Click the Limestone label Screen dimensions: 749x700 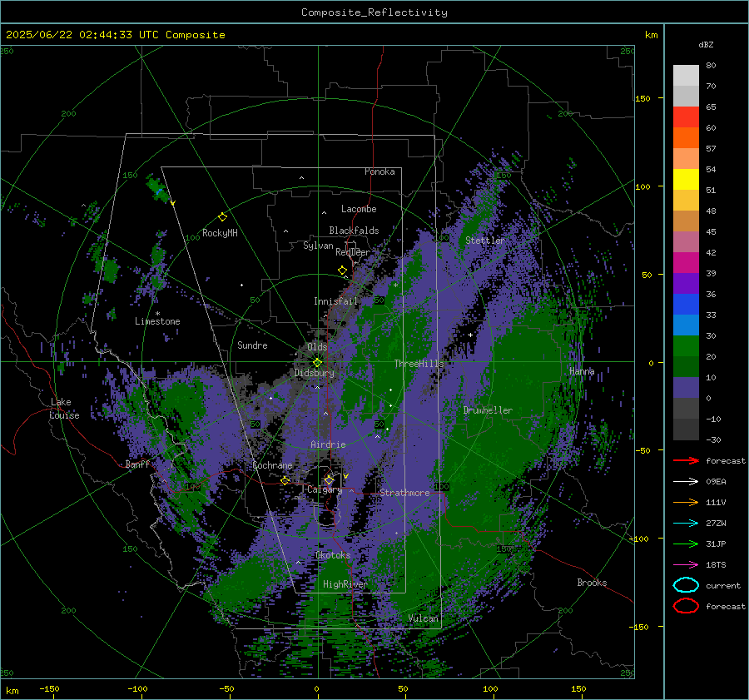[157, 321]
